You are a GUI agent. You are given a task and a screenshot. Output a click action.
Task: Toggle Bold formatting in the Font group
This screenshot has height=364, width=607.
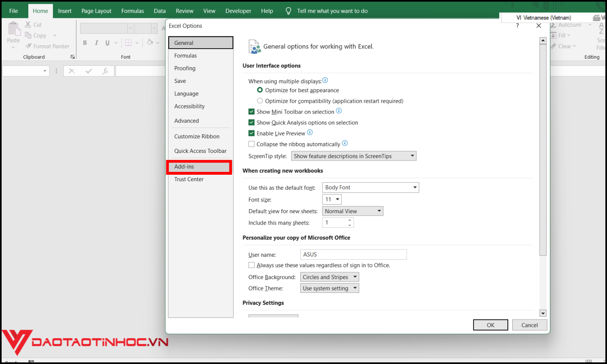pyautogui.click(x=85, y=42)
